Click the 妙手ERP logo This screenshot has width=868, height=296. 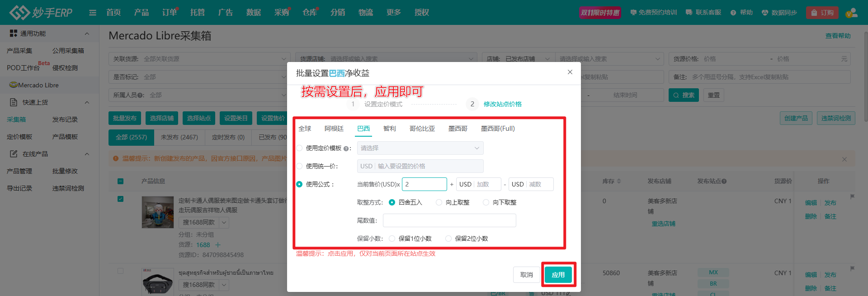coord(41,12)
